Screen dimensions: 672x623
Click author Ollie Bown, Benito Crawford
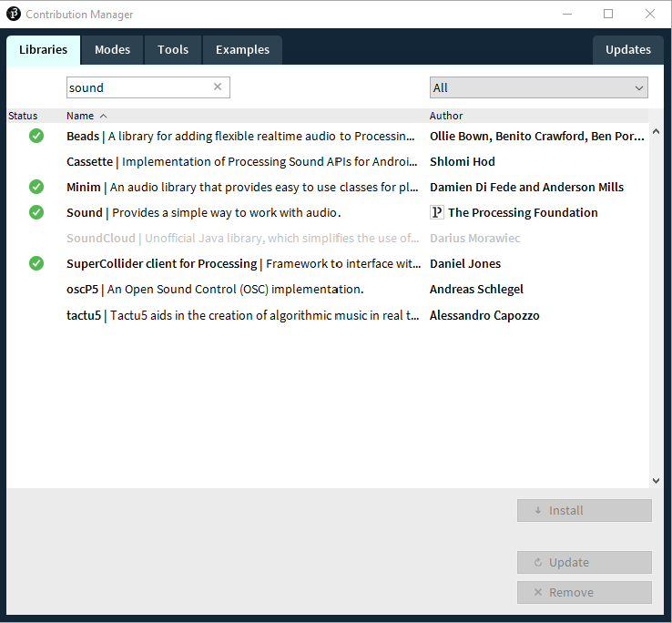point(537,136)
